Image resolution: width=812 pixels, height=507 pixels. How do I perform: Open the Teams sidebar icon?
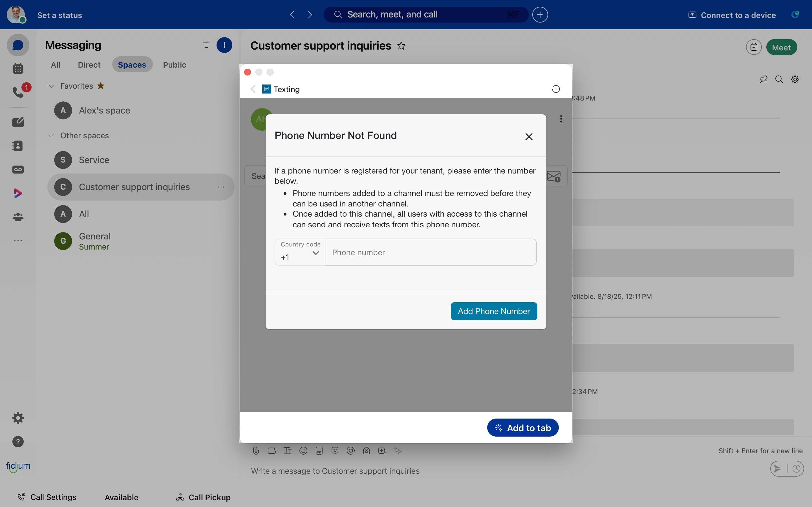[18, 217]
